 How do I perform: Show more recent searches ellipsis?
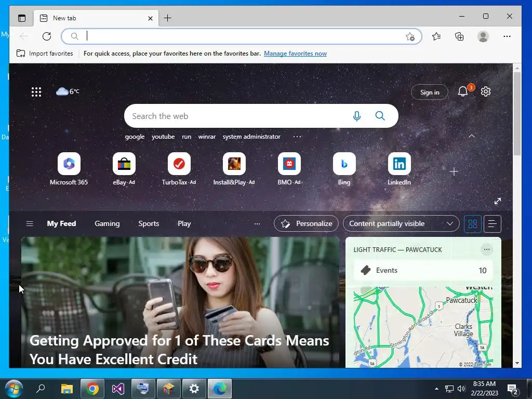pyautogui.click(x=297, y=137)
